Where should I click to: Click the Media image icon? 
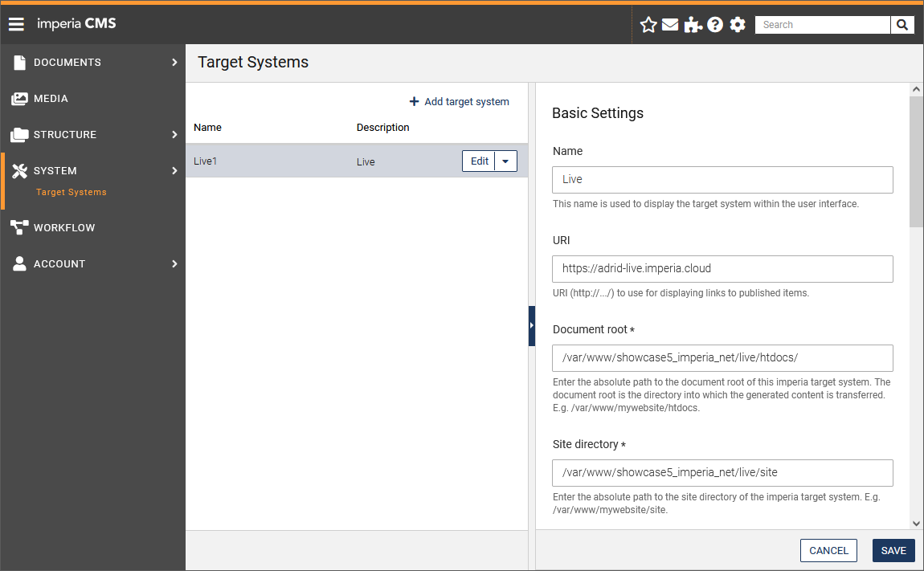(19, 99)
